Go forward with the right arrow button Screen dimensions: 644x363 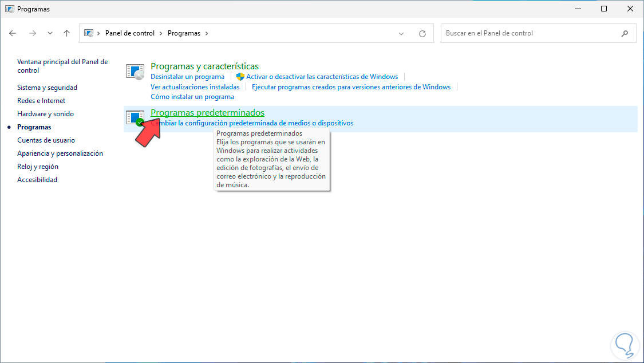pyautogui.click(x=33, y=33)
